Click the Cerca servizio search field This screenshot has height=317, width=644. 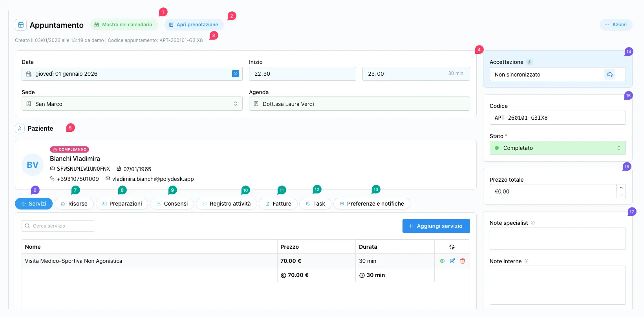pos(58,226)
